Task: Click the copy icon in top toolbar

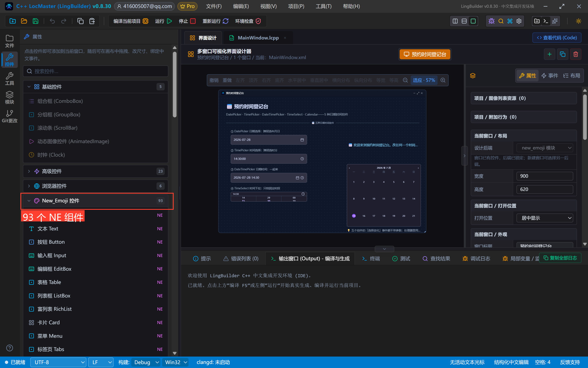Action: (x=80, y=21)
